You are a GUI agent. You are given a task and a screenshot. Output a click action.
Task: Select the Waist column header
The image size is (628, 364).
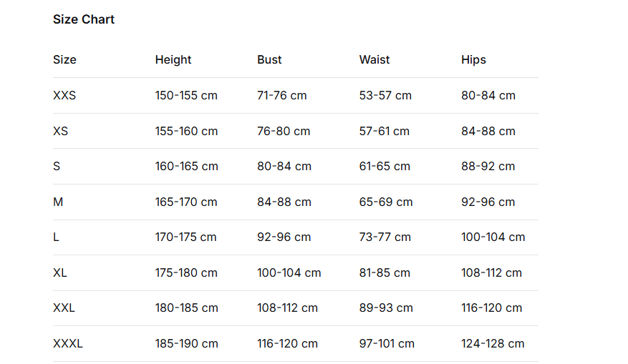[x=375, y=60]
